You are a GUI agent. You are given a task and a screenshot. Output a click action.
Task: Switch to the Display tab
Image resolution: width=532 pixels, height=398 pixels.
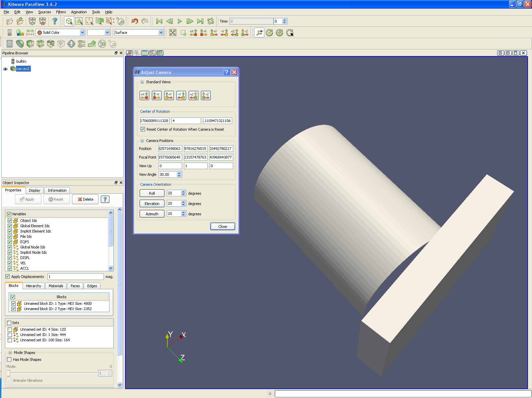coord(34,190)
